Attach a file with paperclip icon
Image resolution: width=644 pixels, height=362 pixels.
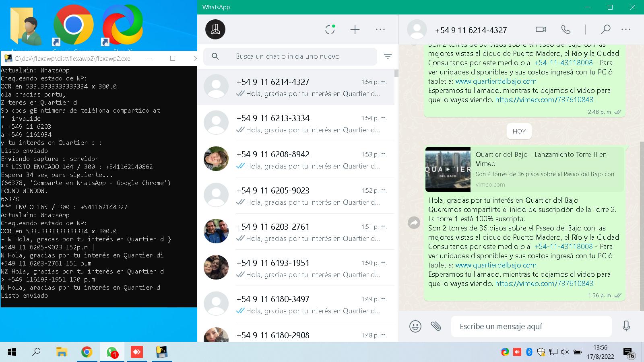436,326
